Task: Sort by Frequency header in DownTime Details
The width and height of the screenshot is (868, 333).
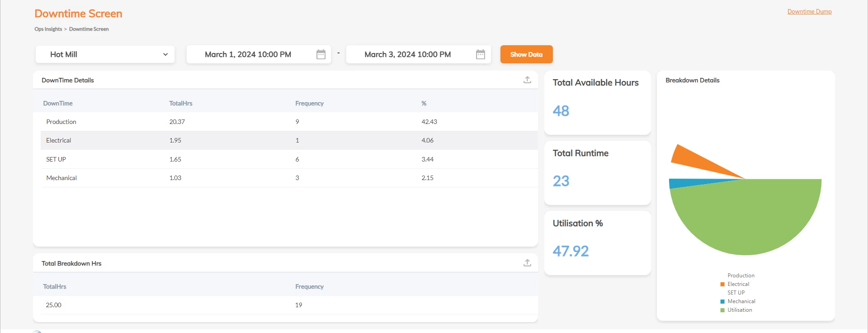Action: [310, 103]
